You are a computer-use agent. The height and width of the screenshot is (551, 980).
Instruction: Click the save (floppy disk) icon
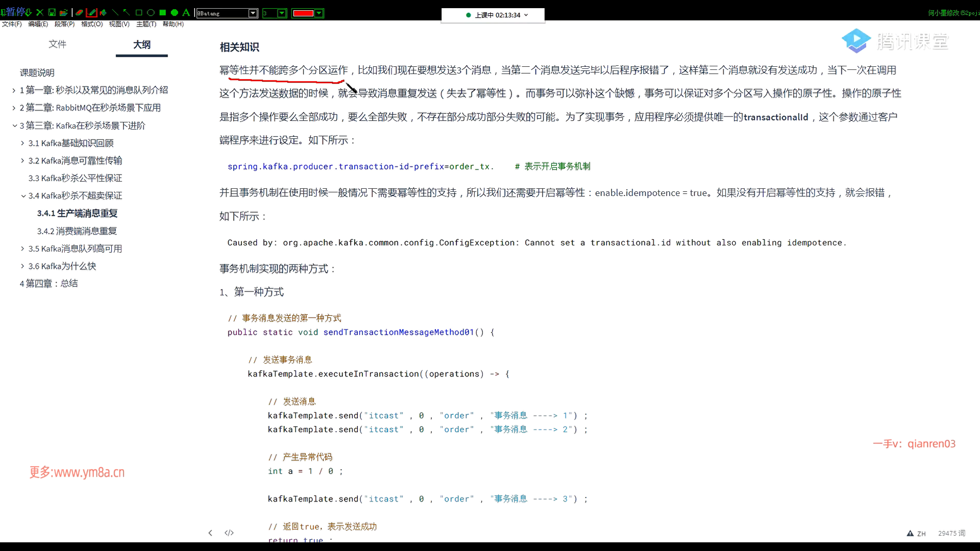52,13
